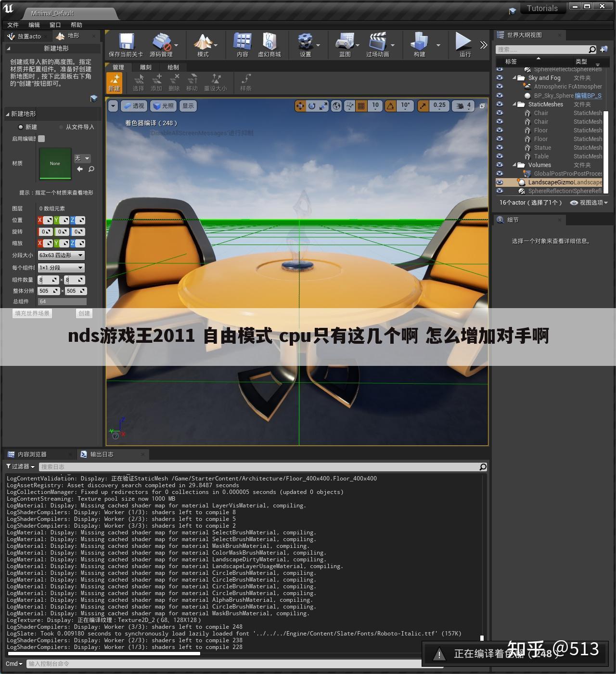Open the Window (窗口) menu
The image size is (616, 674).
55,25
